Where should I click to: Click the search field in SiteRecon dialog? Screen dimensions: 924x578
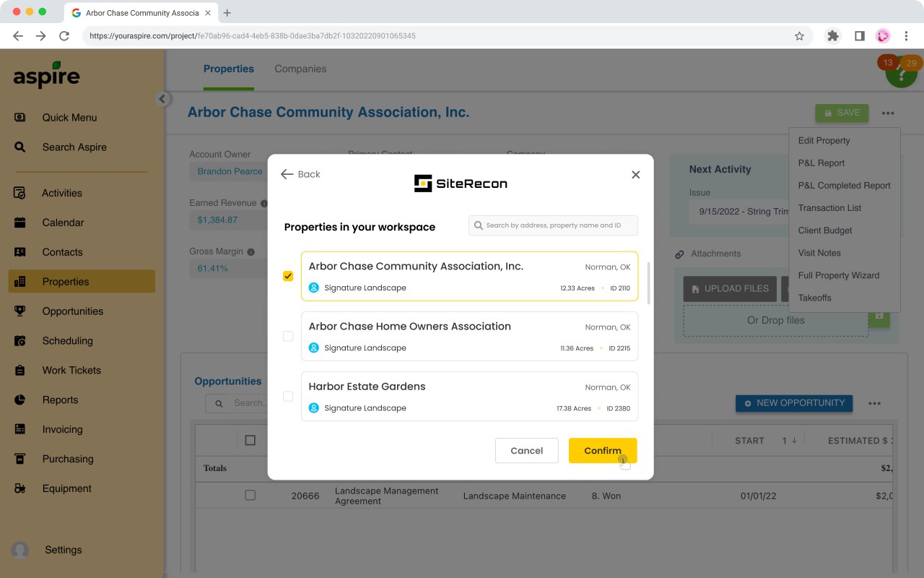coord(553,225)
